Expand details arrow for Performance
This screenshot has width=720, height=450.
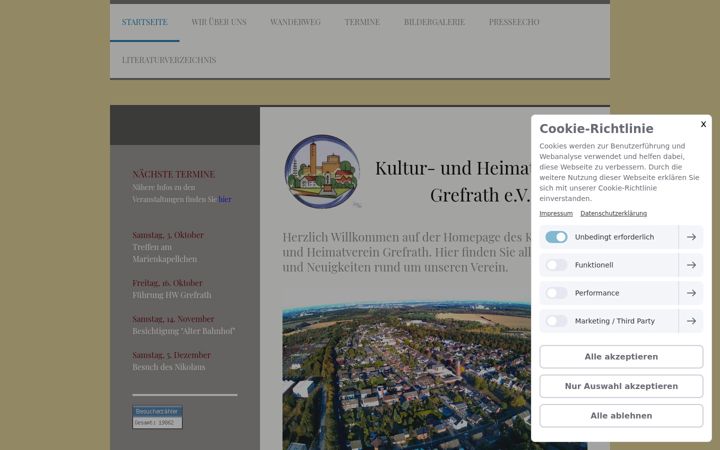coord(691,293)
